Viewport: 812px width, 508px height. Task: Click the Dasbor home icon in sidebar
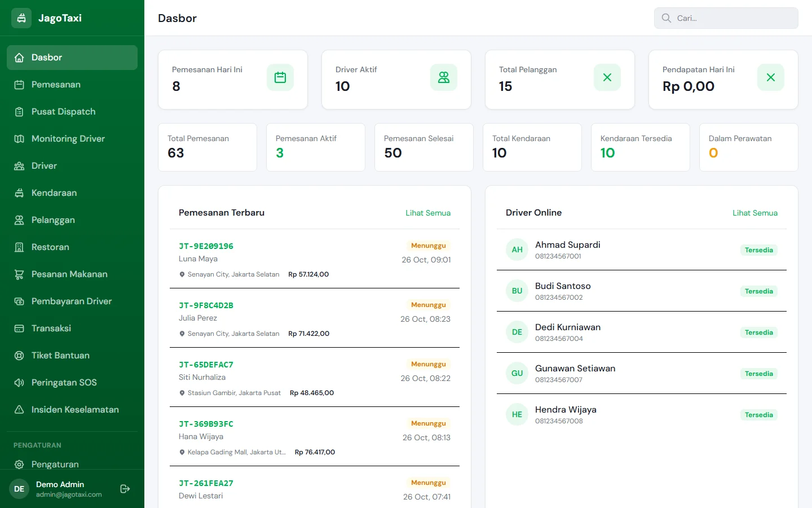(19, 58)
